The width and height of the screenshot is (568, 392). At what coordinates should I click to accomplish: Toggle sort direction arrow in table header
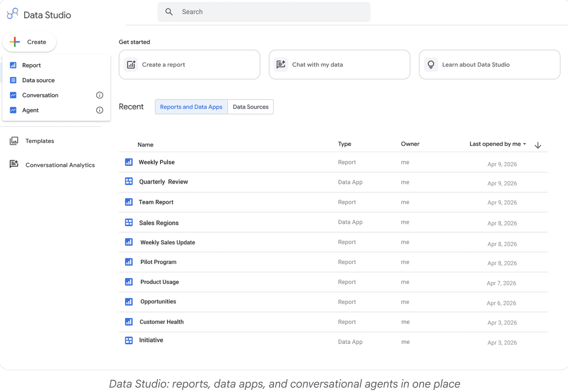[x=538, y=145]
